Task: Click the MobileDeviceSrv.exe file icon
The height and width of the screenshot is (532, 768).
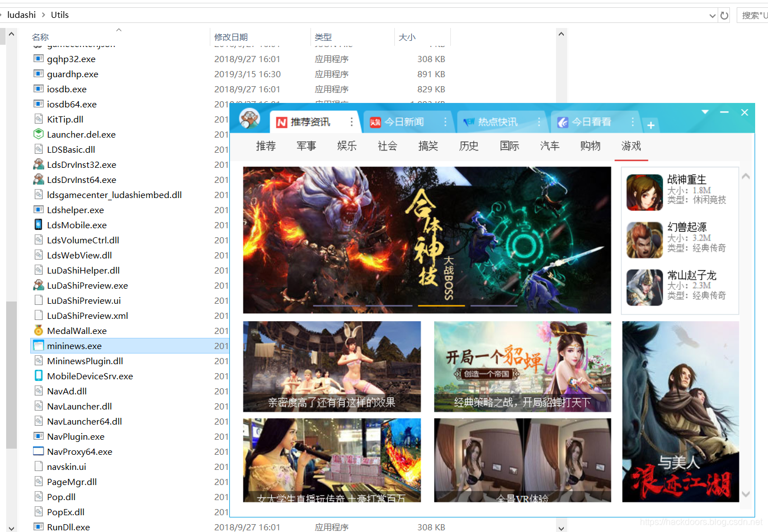Action: 39,376
